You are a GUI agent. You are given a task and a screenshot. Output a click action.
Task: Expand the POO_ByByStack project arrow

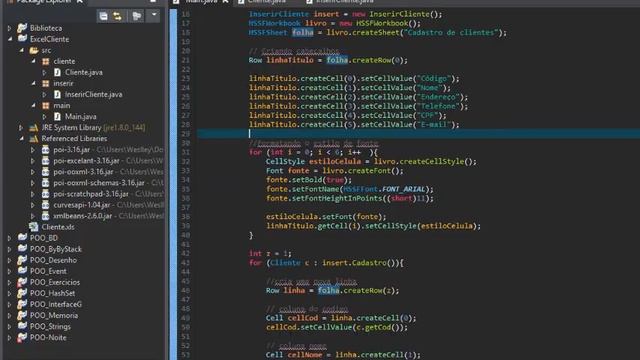[x=9, y=249]
